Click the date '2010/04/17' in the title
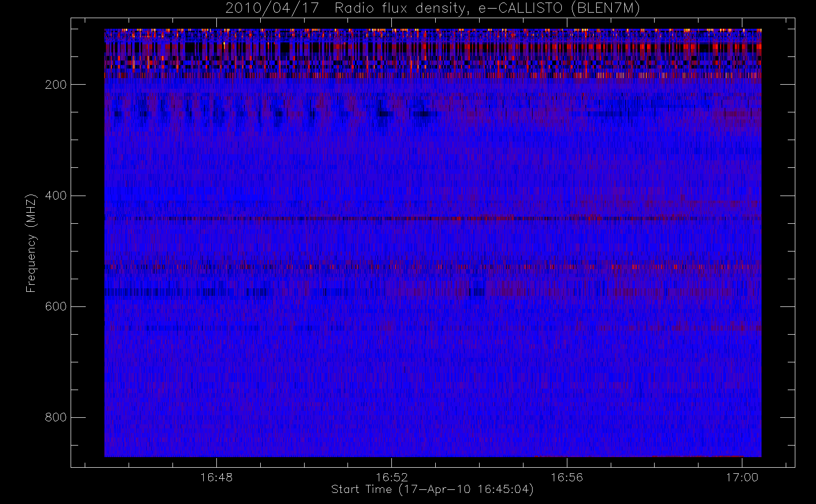Image resolution: width=816 pixels, height=504 pixels. [x=272, y=9]
